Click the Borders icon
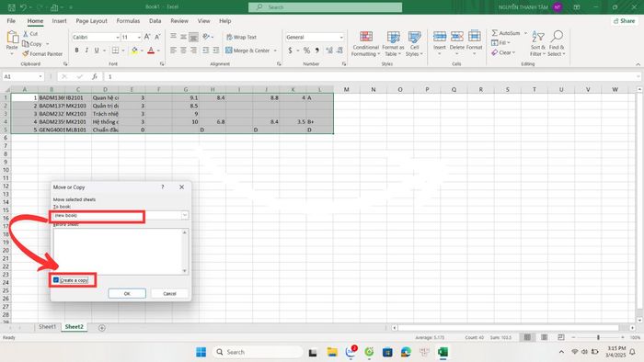The height and width of the screenshot is (362, 644). (x=115, y=50)
